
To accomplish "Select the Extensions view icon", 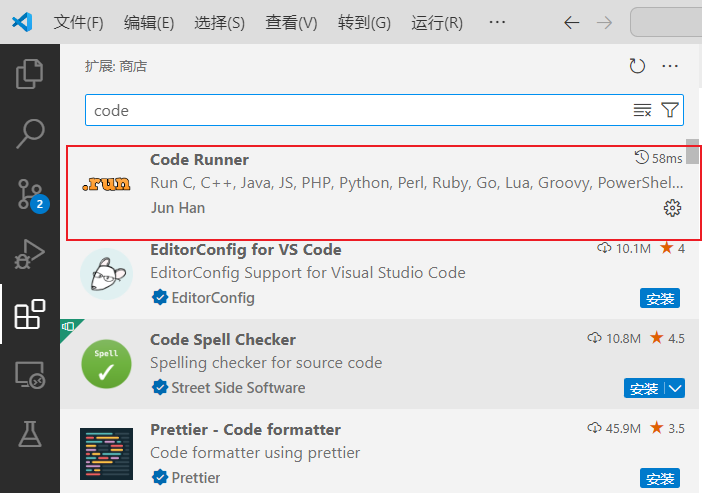I will 30,314.
